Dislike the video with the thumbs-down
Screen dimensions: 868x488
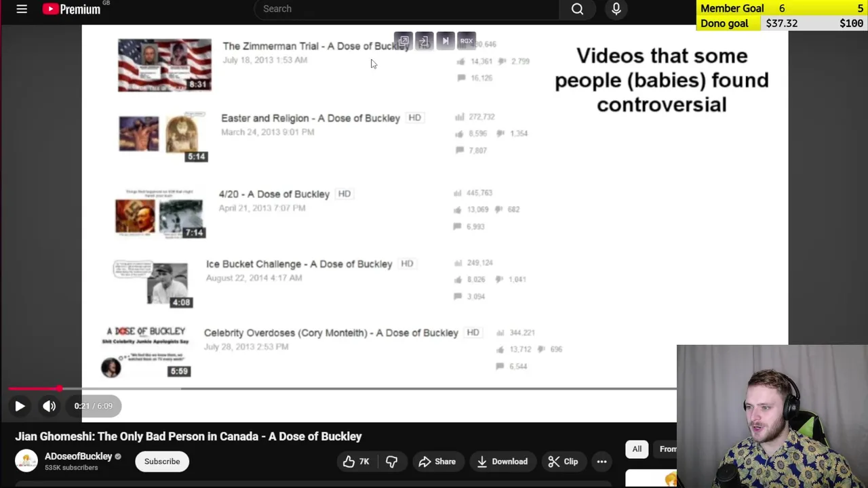[391, 462]
